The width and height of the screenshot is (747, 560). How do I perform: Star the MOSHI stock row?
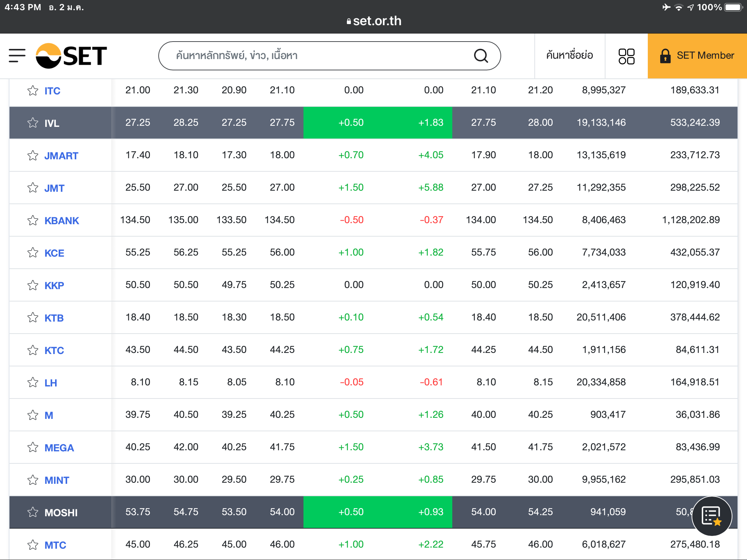coord(33,512)
